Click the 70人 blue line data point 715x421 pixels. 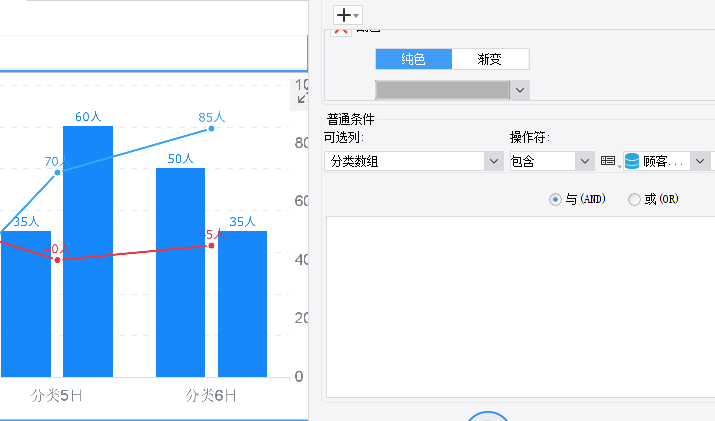57,172
